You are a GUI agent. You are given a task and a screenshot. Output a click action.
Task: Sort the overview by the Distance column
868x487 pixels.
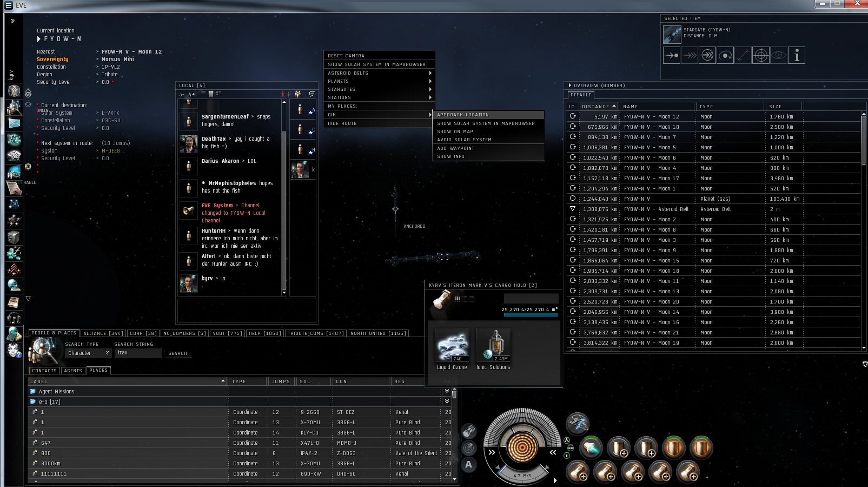click(599, 107)
